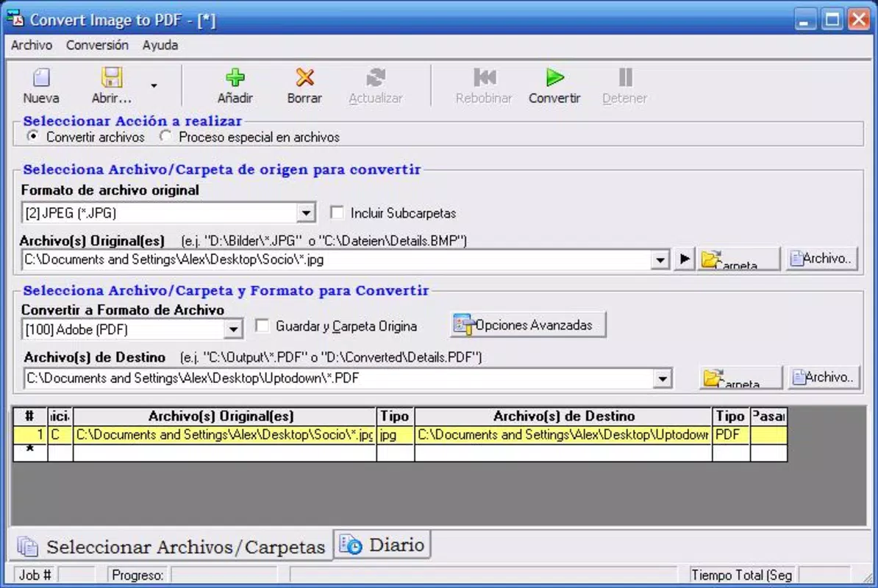
Task: Expand the original files path dropdown arrow
Action: coord(661,260)
